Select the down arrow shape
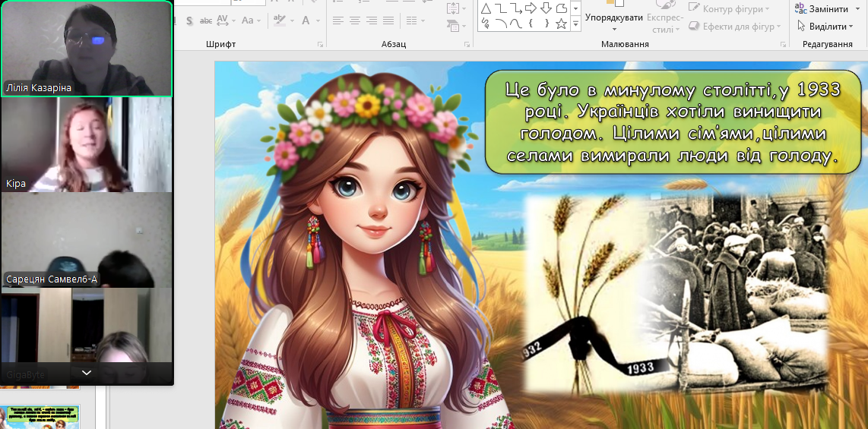Screen dimensions: 868x429 click(546, 8)
